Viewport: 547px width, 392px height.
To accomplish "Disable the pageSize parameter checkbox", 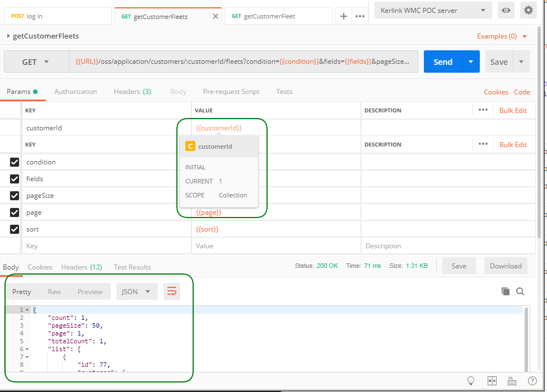I will tap(15, 196).
